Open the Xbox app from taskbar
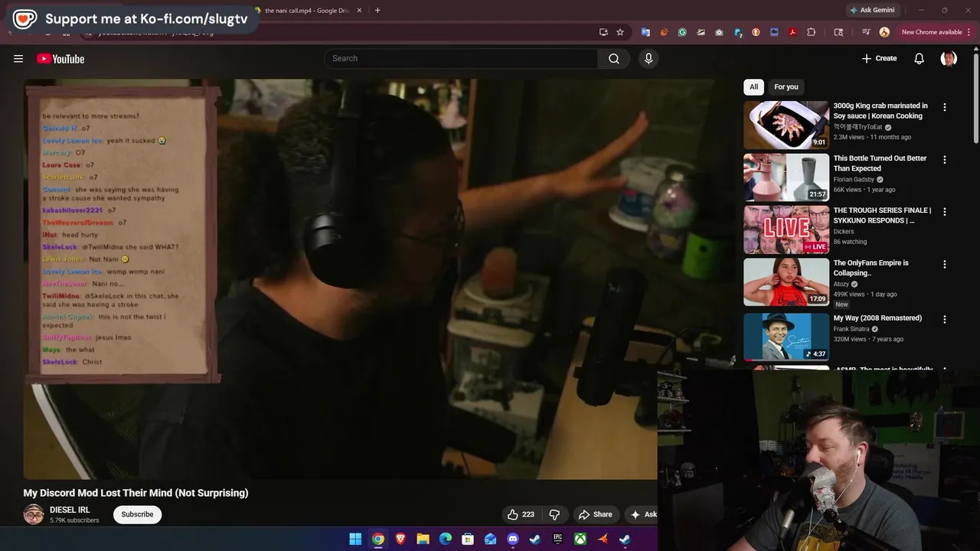 (581, 540)
